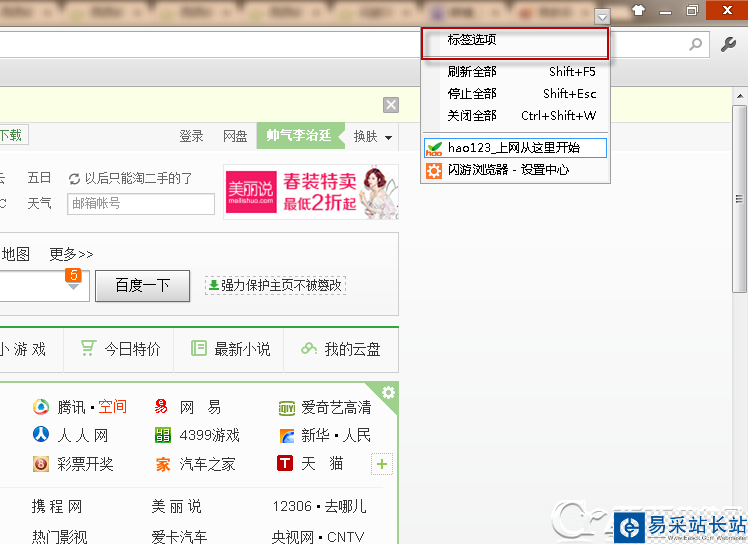
Task: Click the 天气 link
Action: pyautogui.click(x=39, y=204)
